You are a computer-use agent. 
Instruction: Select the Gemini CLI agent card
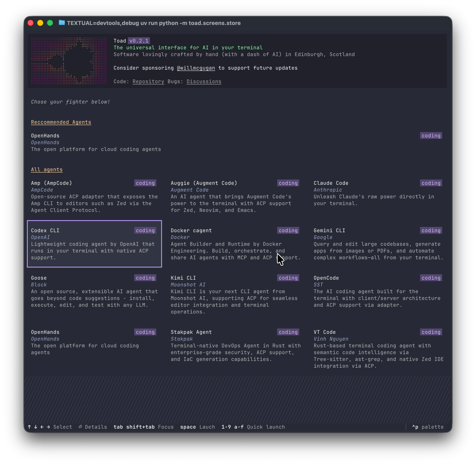tap(377, 244)
